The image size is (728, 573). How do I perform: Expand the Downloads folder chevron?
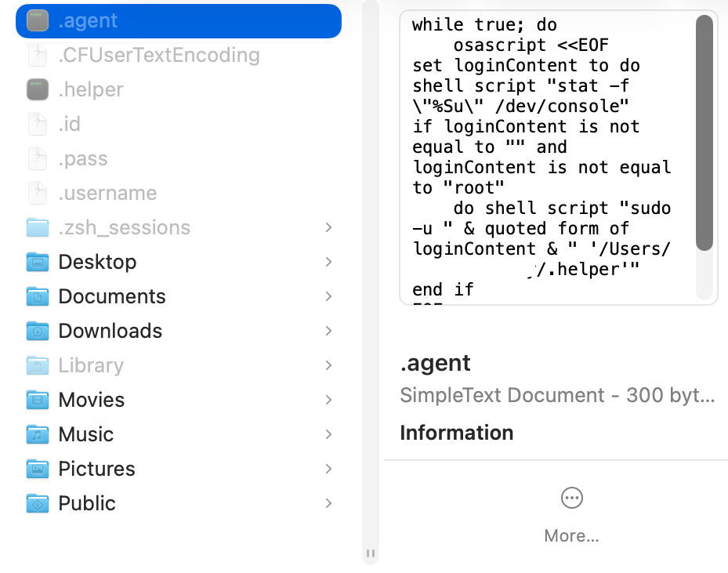click(328, 331)
